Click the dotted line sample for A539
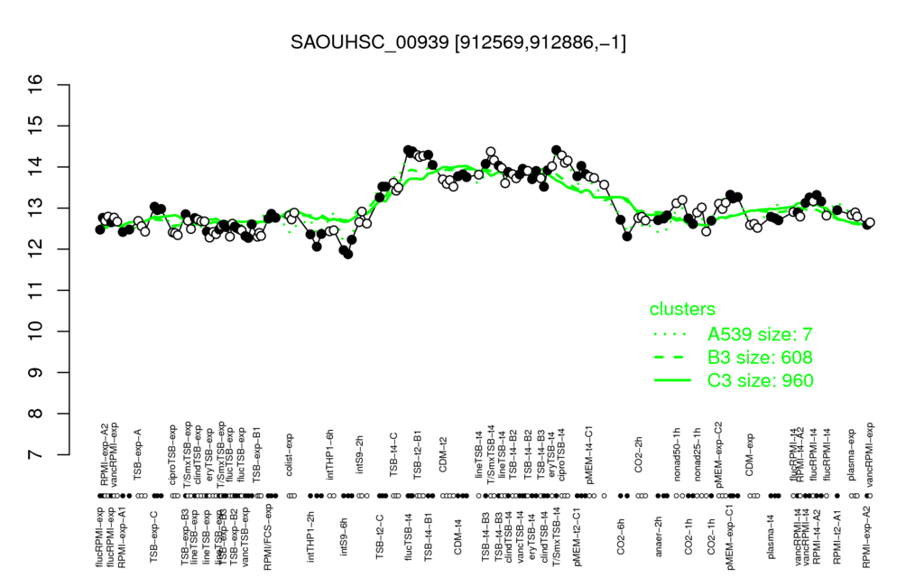 point(671,334)
